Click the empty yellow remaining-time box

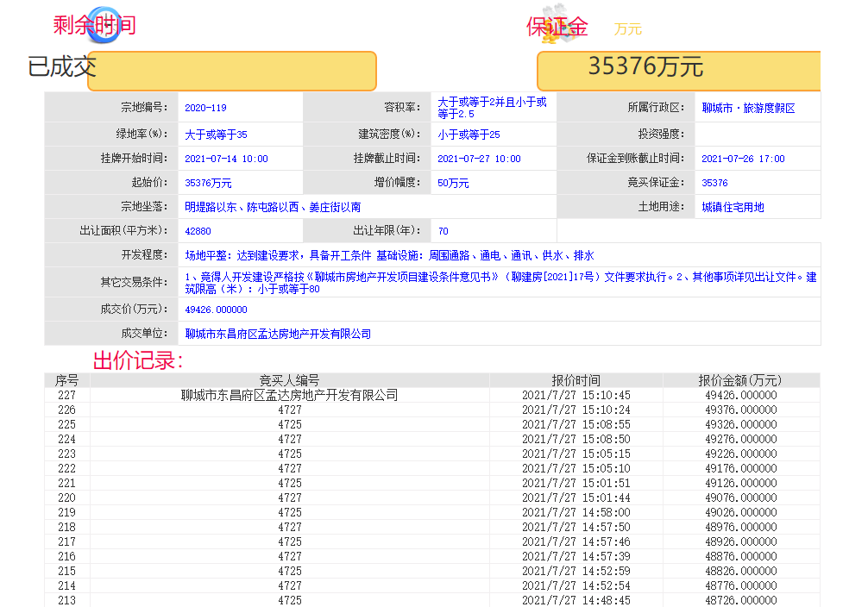232,71
